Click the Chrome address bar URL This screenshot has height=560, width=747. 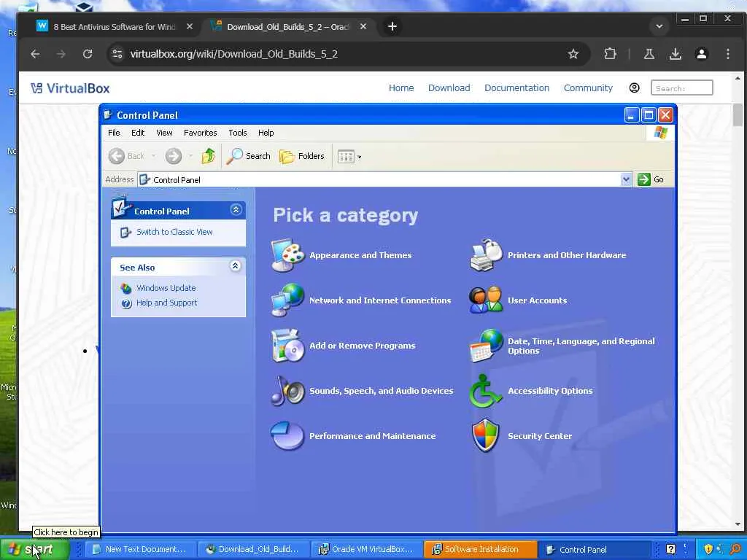point(234,54)
